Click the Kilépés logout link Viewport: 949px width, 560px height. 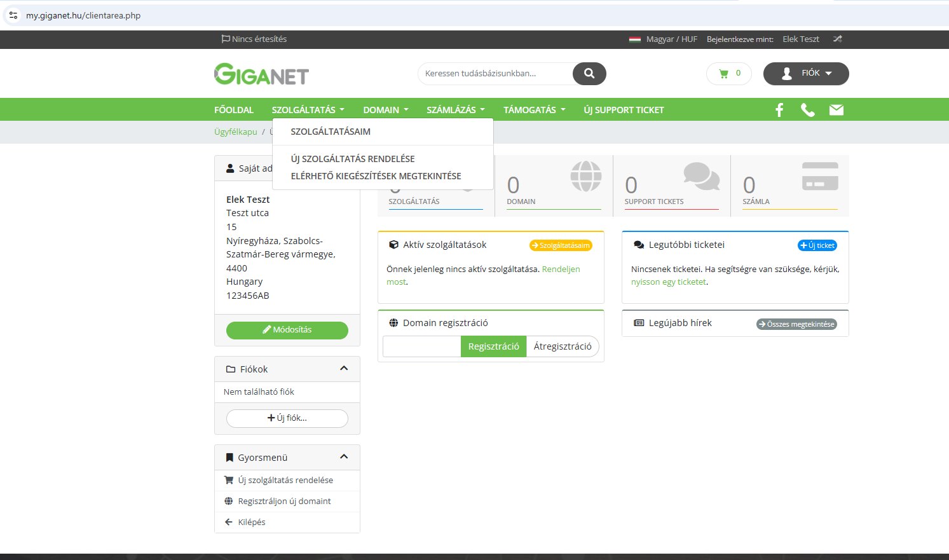pos(252,522)
